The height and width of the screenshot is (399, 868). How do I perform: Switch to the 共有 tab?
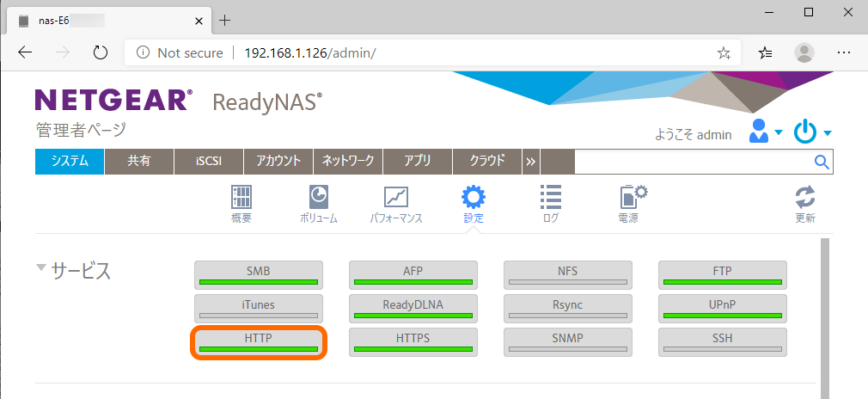139,162
